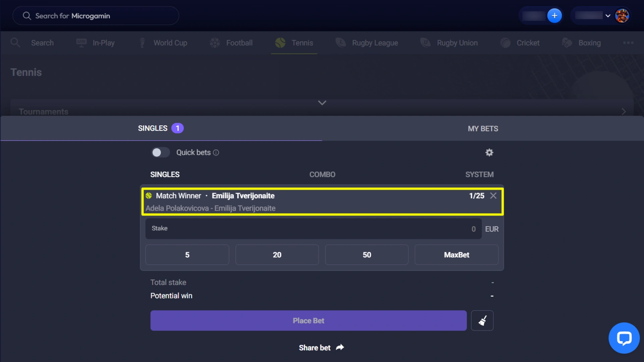Click the Tennis ball icon in the sports bar
Screen dimensions: 644x362
[x=280, y=43]
